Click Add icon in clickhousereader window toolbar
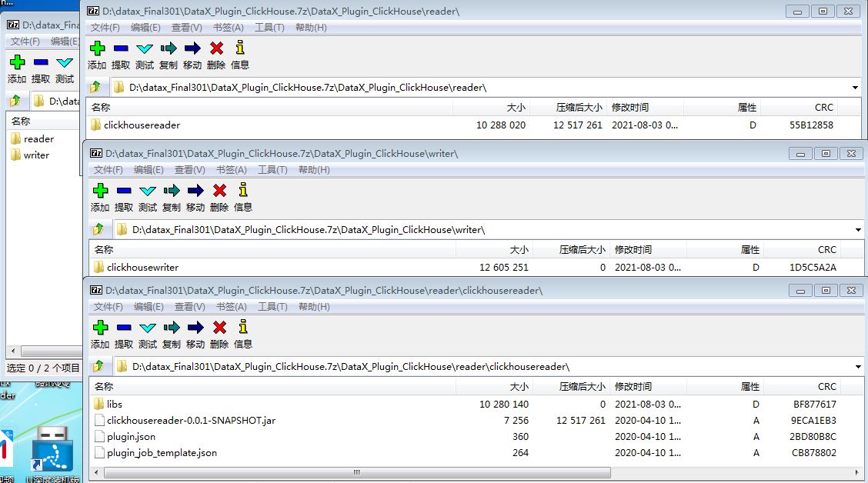Image resolution: width=868 pixels, height=483 pixels. (100, 327)
